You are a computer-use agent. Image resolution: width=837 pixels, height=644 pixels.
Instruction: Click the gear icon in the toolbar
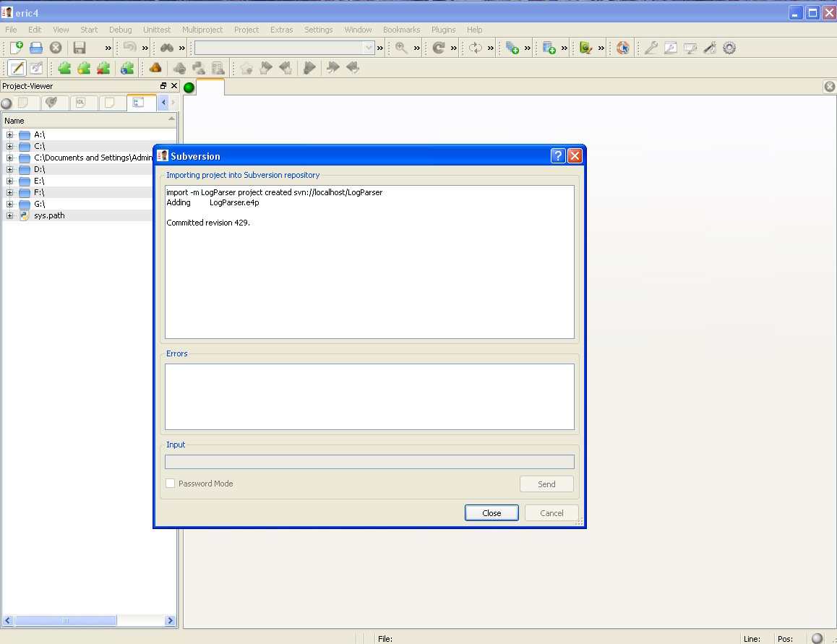[x=729, y=48]
